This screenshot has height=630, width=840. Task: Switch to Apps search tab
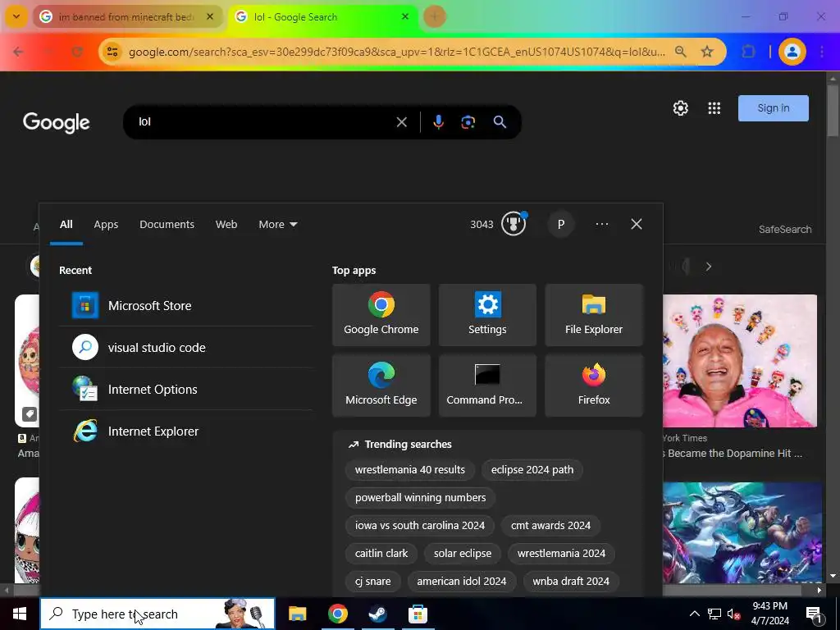tap(106, 225)
